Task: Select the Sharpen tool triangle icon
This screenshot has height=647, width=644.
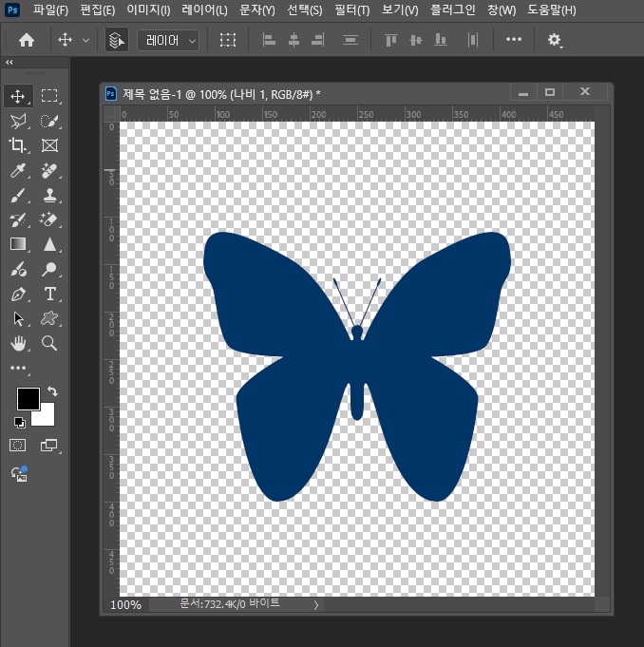Action: [49, 244]
